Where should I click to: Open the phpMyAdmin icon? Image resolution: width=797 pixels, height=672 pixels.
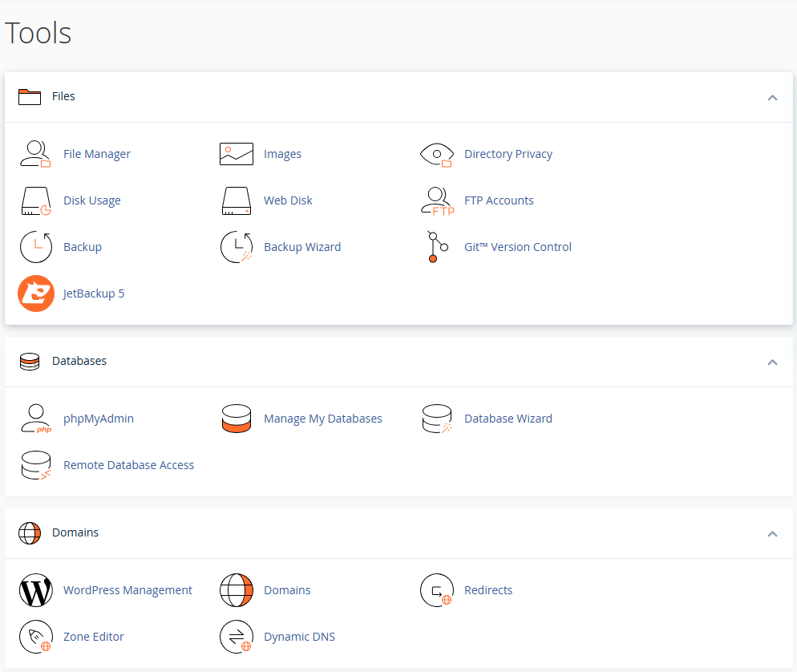click(x=36, y=419)
